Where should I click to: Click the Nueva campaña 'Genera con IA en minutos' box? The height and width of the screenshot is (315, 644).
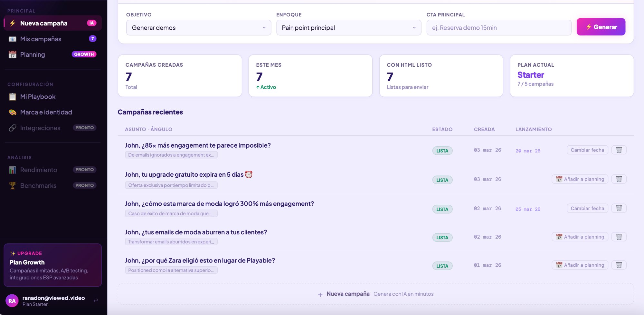point(376,294)
